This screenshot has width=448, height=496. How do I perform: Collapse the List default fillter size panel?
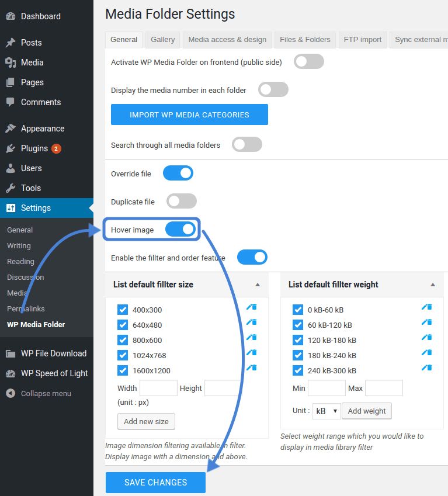click(258, 285)
